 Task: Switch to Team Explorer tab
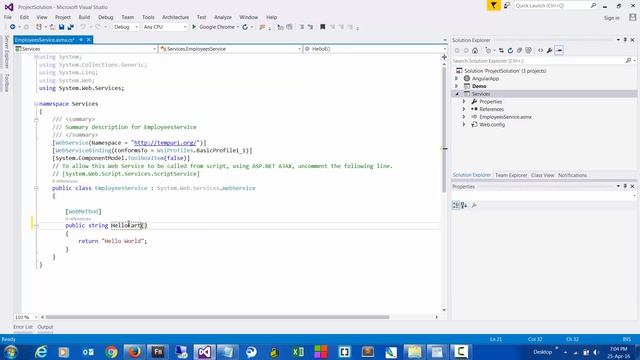pyautogui.click(x=511, y=175)
